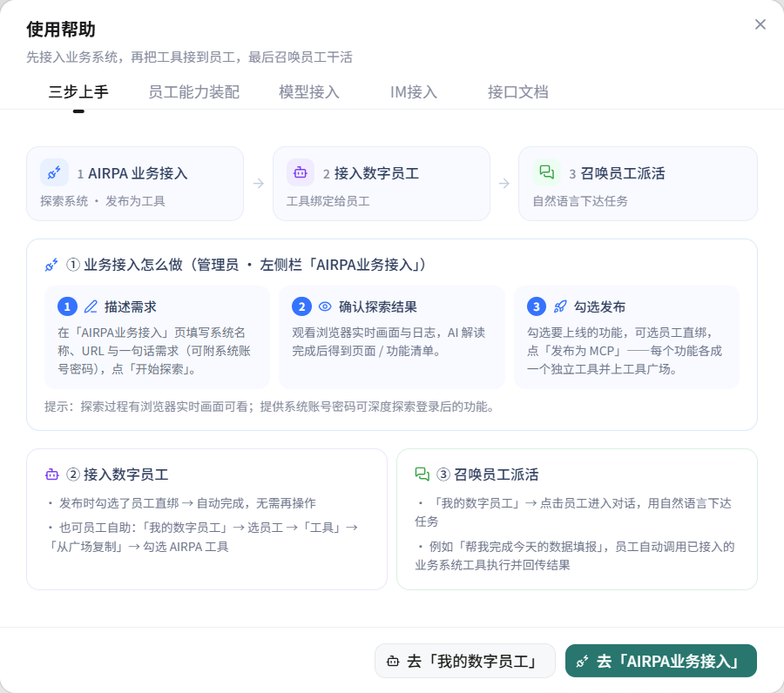Click the plug icon in AIRPA 业务接入 step card
This screenshot has height=693, width=784.
54,172
